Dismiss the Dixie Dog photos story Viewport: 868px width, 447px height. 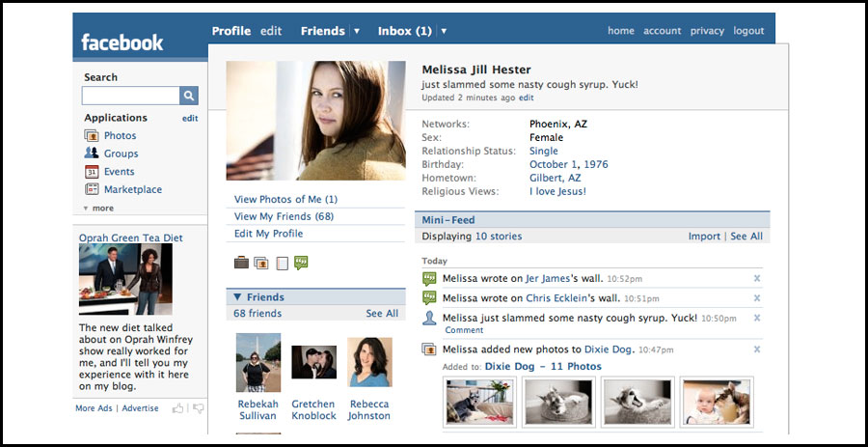click(757, 349)
